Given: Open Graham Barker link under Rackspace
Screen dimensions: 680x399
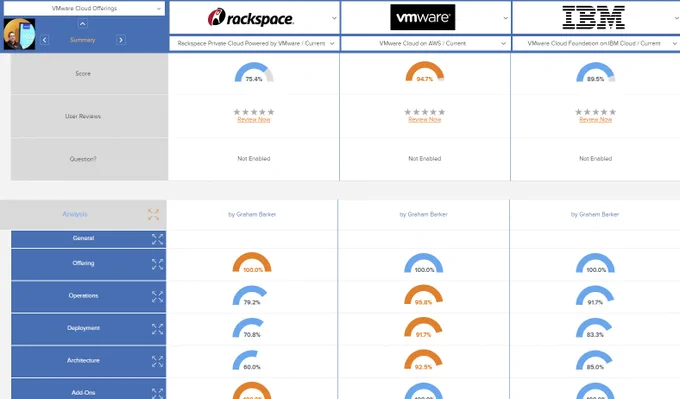Looking at the screenshot, I should [252, 214].
